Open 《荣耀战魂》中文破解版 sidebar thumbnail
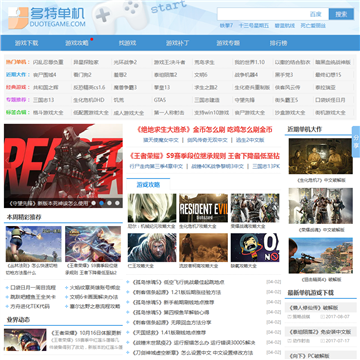This screenshot has height=360, width=360. [321, 206]
